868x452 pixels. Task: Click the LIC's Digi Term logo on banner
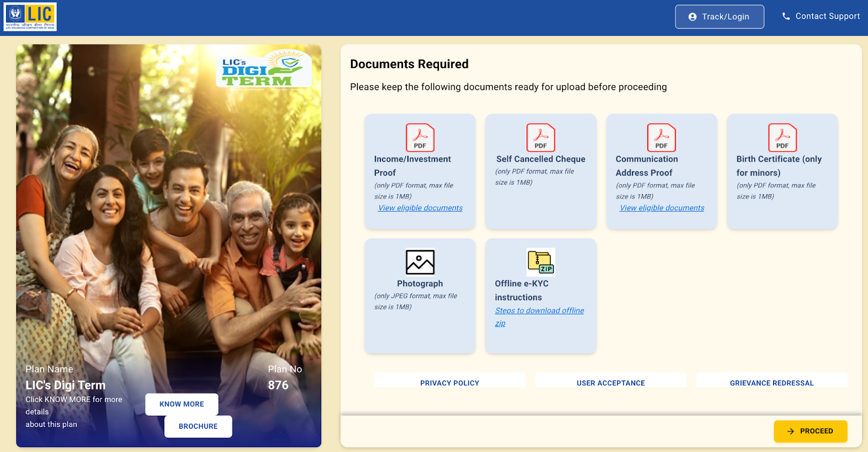264,69
